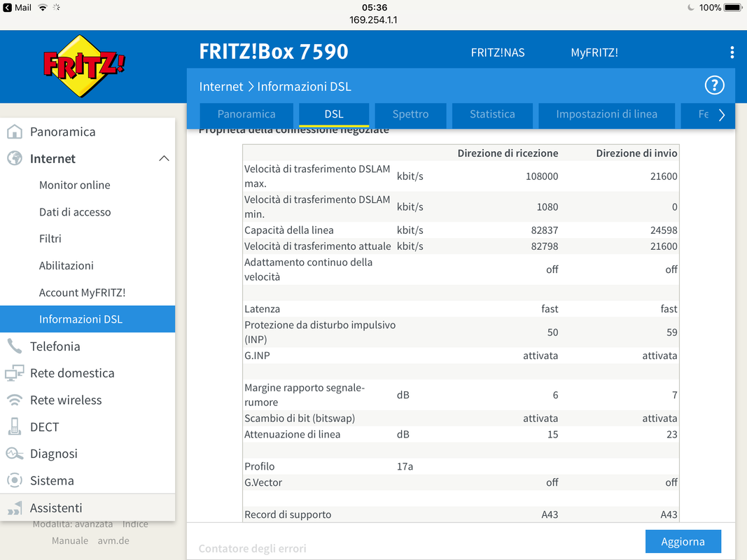
Task: Select the DSL tab
Action: pyautogui.click(x=334, y=115)
